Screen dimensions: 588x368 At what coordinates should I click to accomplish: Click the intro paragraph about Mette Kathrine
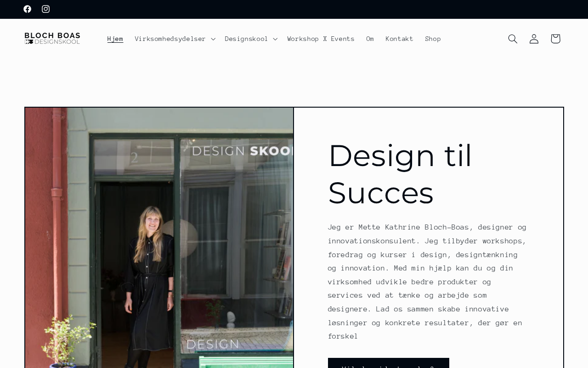pos(427,282)
